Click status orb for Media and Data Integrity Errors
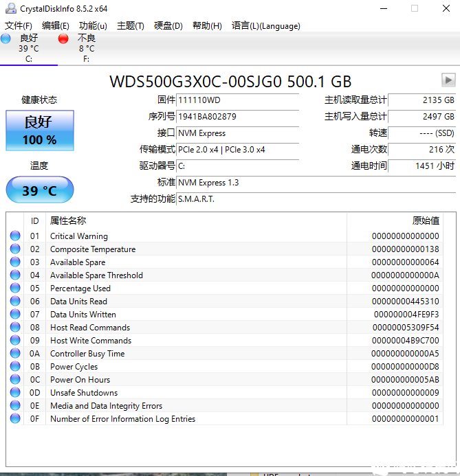This screenshot has height=476, width=460. pos(15,405)
